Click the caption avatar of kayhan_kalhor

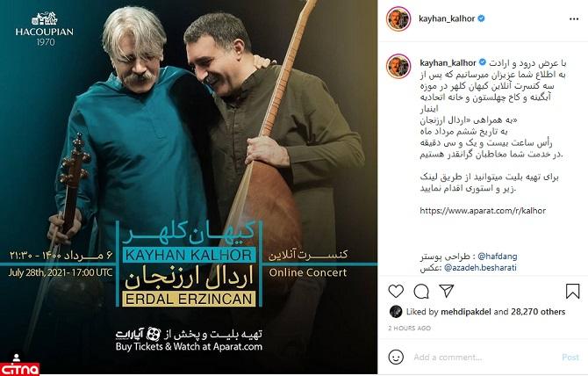[x=398, y=66]
